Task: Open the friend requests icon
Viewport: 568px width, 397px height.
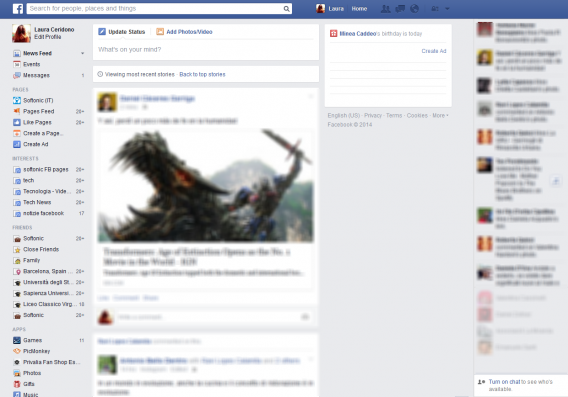Action: click(385, 9)
